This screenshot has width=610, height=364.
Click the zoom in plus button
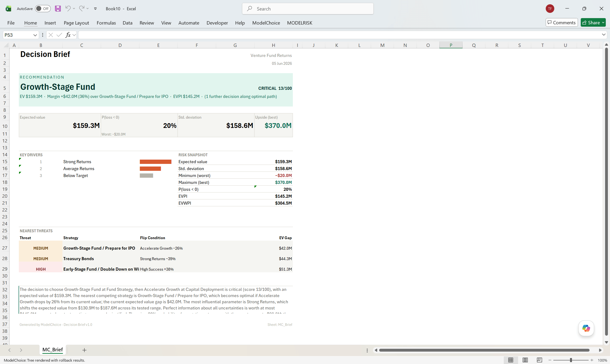pos(592,360)
